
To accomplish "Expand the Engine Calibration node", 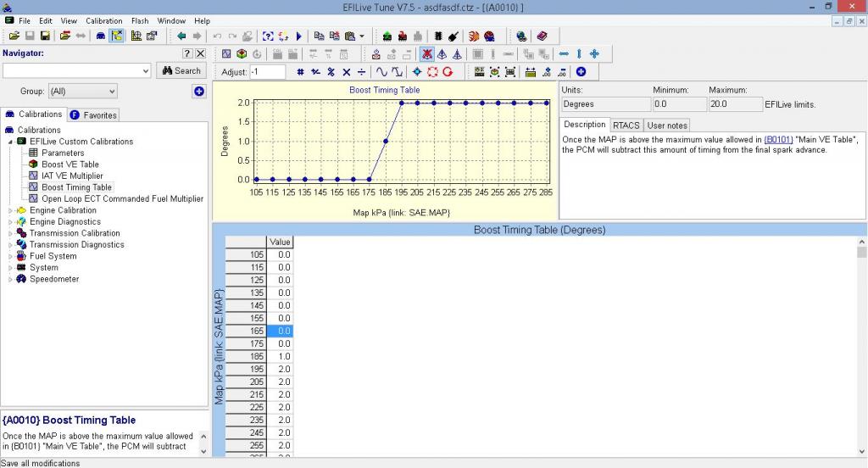I will point(10,210).
